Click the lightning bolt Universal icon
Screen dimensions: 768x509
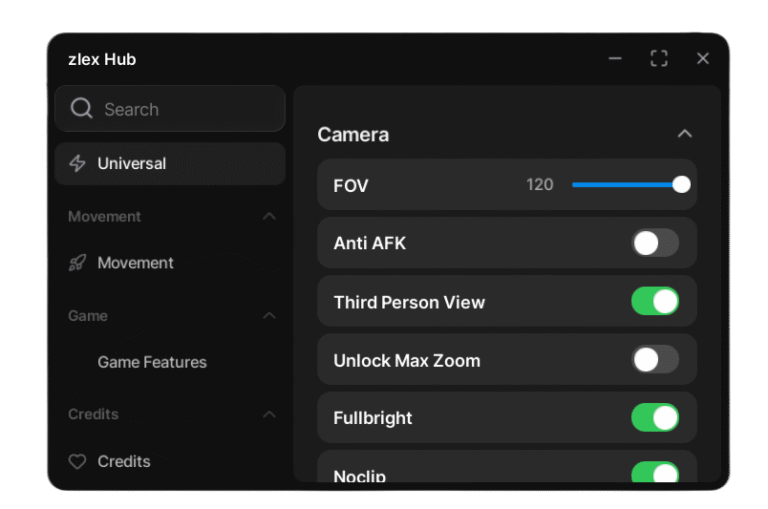coord(77,163)
